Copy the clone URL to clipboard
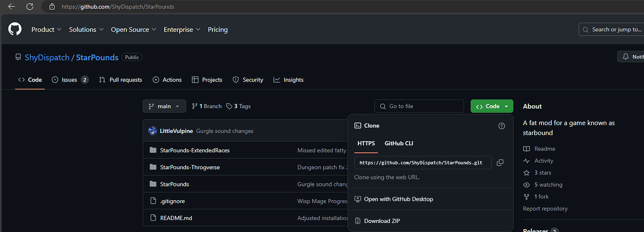Image resolution: width=644 pixels, height=232 pixels. (500, 163)
